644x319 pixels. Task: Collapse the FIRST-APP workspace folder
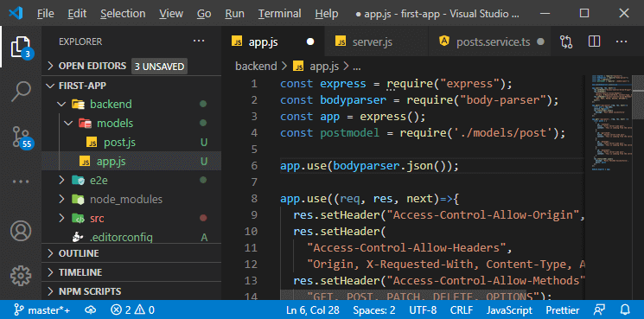point(131,86)
